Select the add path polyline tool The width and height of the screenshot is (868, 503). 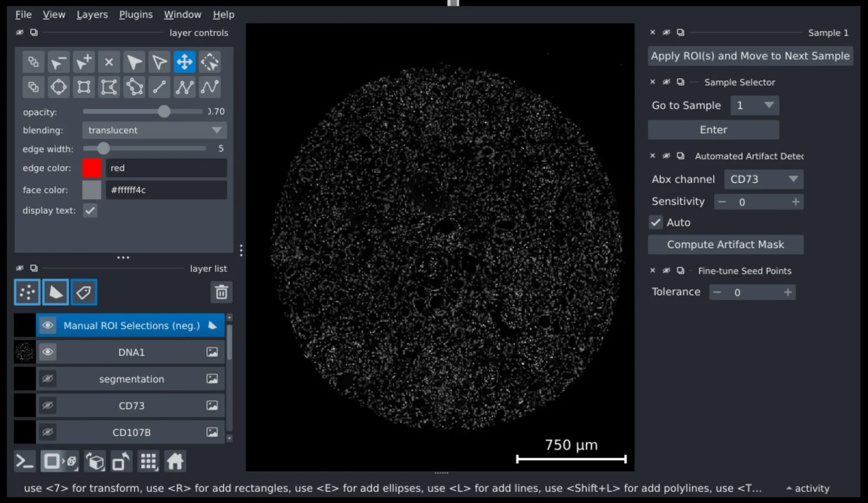point(184,87)
